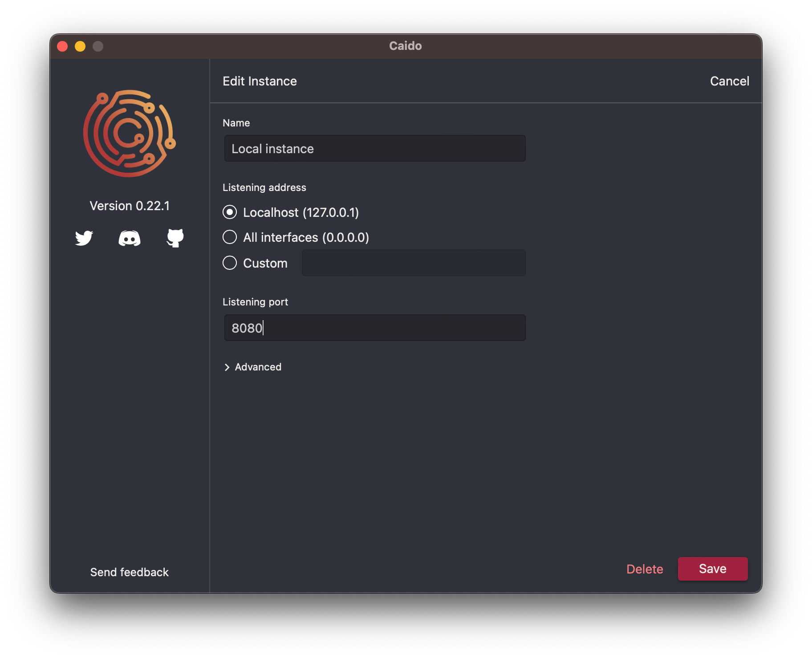812x659 pixels.
Task: Click the Listening port label
Action: (255, 302)
